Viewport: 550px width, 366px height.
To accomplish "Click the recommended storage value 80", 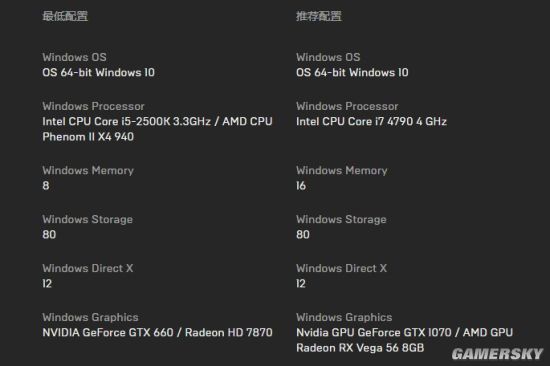I will click(x=303, y=234).
